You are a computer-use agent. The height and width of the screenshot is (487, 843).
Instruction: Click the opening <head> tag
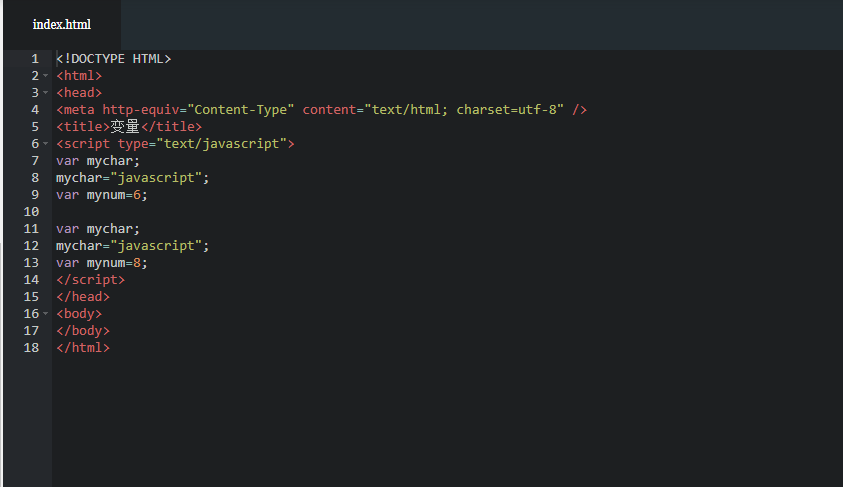pos(79,93)
